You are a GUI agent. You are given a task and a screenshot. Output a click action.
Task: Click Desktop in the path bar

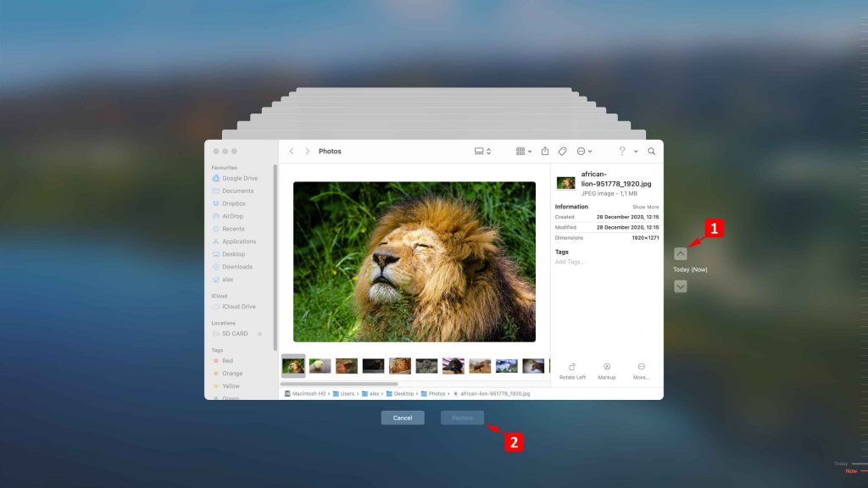(400, 394)
